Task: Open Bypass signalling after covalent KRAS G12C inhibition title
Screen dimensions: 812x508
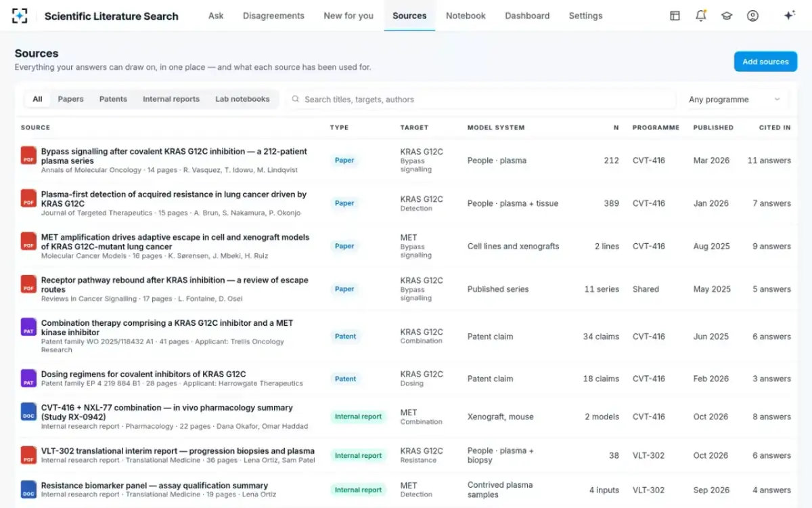Action: tap(174, 156)
